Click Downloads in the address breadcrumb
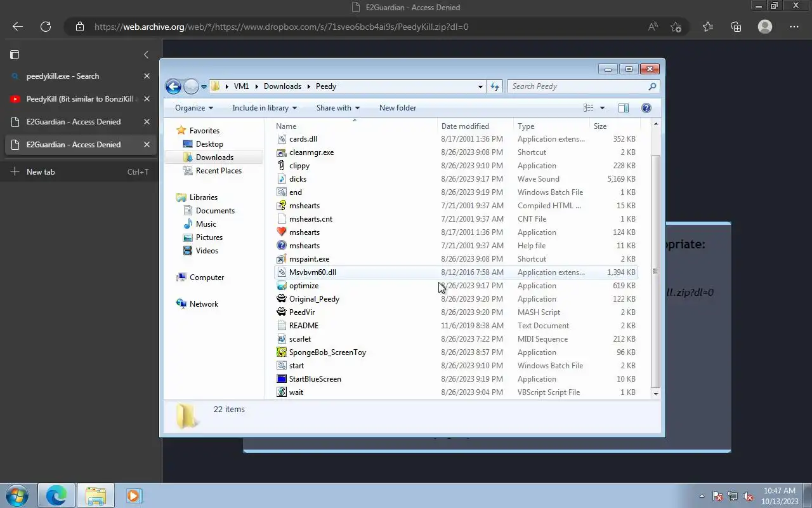This screenshot has height=508, width=812. click(282, 86)
